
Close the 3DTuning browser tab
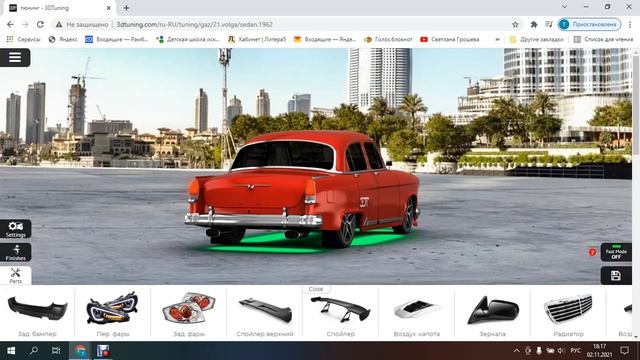coord(109,8)
